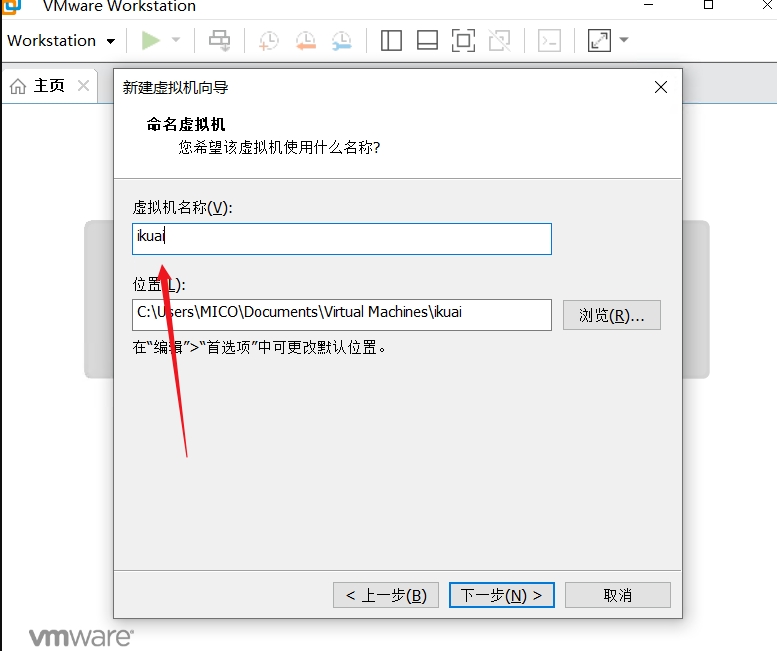Screen dimensions: 777x651
Task: Revert to snapshot icon
Action: [306, 41]
